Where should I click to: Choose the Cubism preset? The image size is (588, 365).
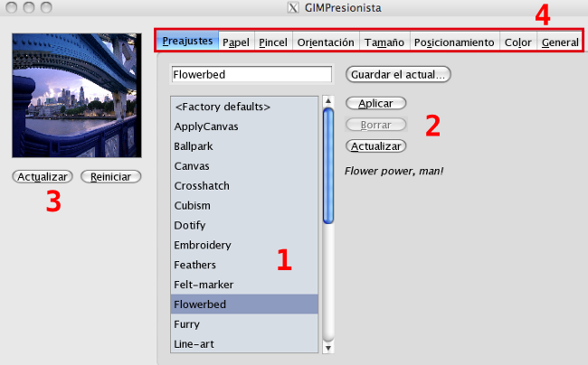(244, 205)
